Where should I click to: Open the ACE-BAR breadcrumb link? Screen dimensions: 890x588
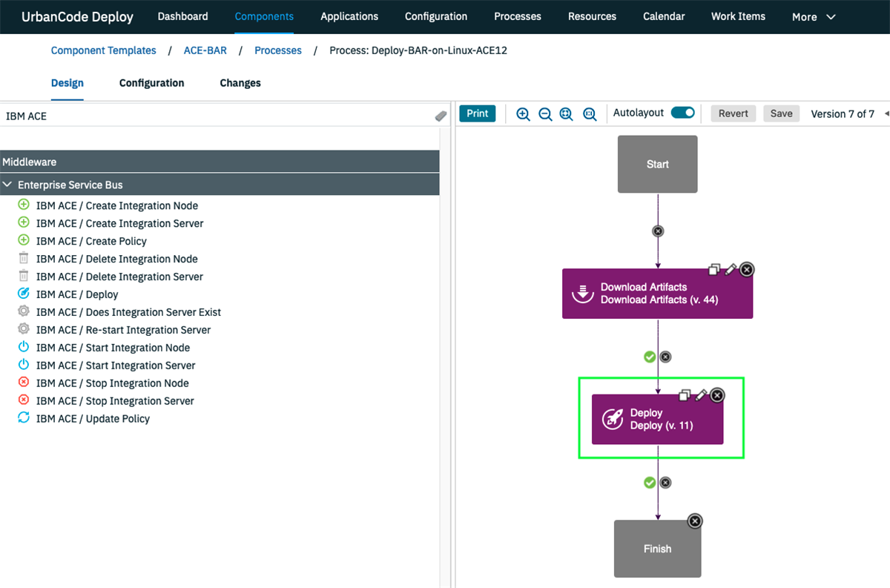click(x=205, y=50)
